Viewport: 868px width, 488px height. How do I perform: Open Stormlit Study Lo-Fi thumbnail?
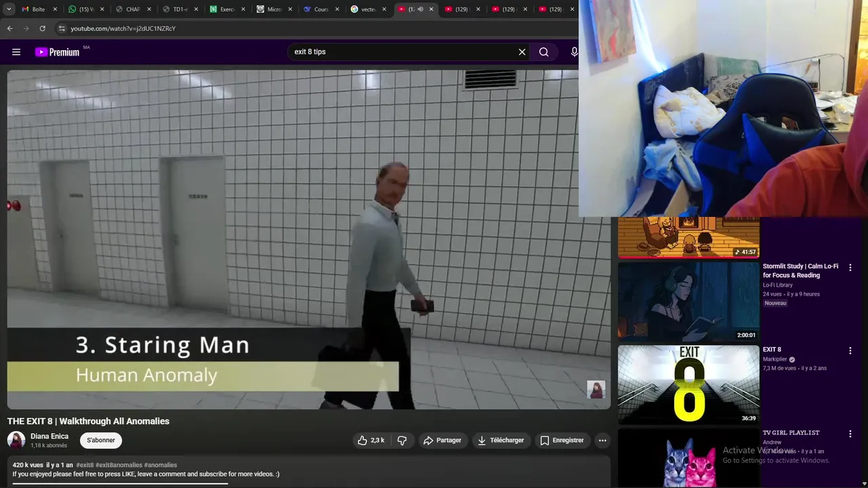[688, 302]
